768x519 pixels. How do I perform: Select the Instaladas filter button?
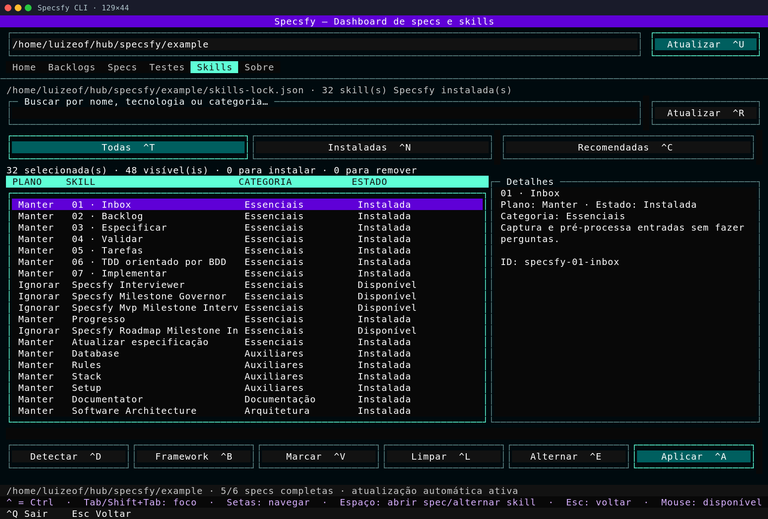point(372,147)
